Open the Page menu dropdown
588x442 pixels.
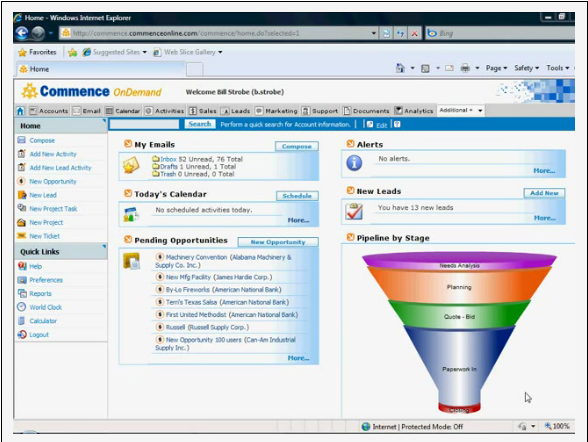click(496, 68)
